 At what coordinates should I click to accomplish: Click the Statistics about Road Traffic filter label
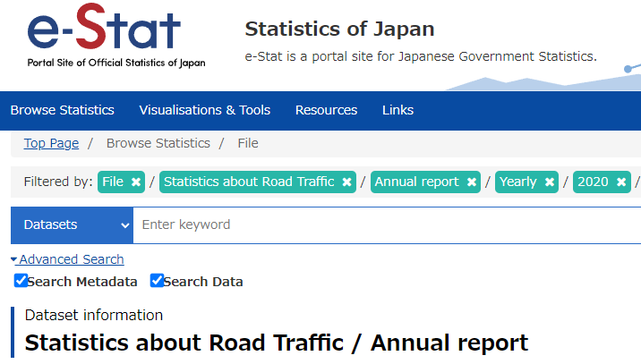click(x=249, y=182)
